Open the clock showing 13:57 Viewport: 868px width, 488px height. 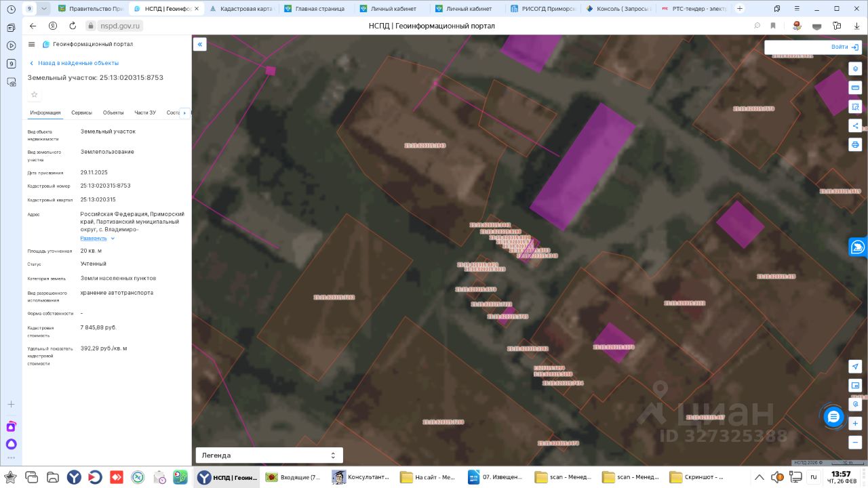pyautogui.click(x=841, y=477)
